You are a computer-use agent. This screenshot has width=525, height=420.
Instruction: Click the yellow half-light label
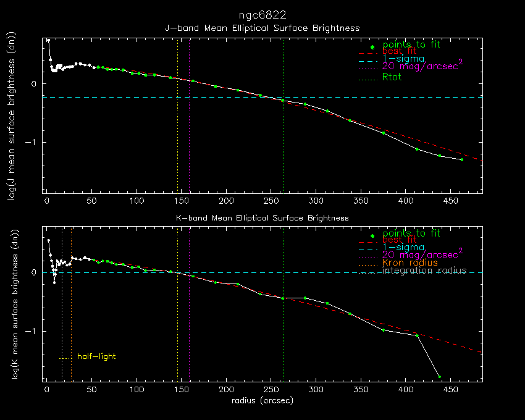coord(96,356)
